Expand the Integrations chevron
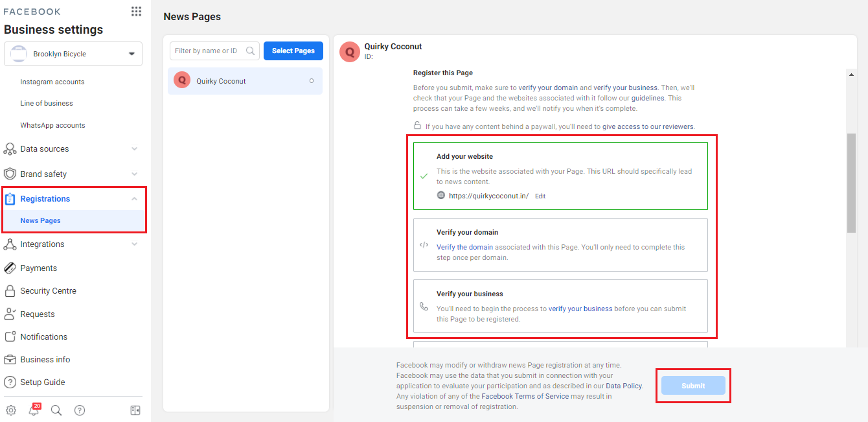 pos(134,244)
